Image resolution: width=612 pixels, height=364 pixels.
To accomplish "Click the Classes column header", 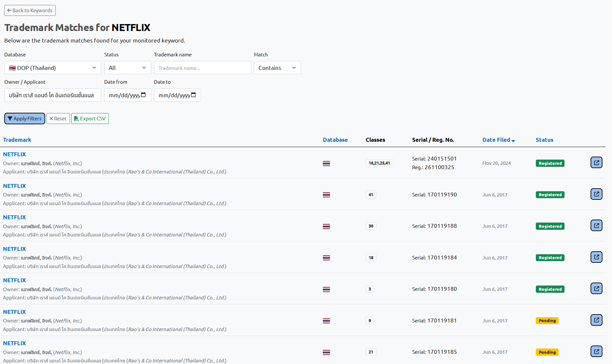I will [x=375, y=140].
